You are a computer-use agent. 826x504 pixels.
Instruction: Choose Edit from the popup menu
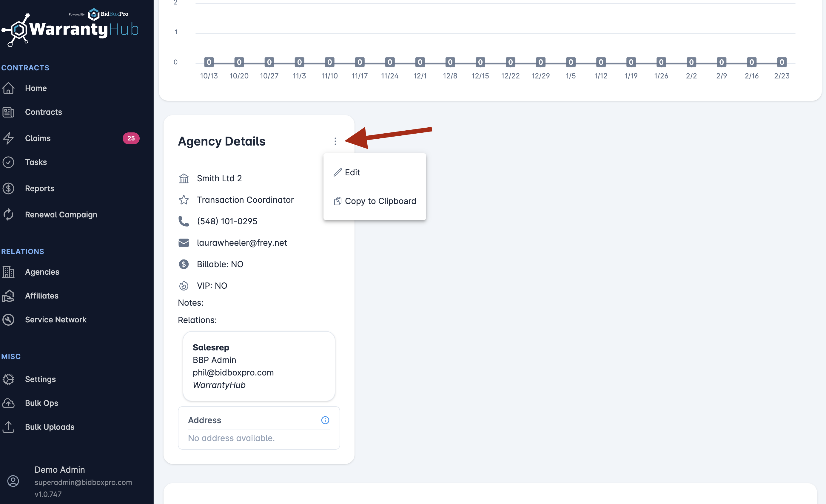coord(352,172)
